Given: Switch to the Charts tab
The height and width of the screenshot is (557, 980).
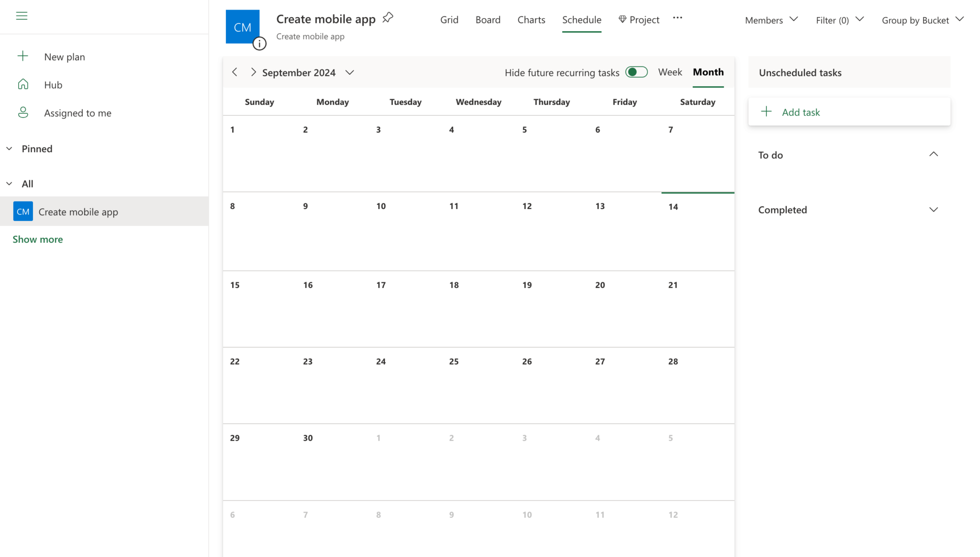Looking at the screenshot, I should [531, 20].
